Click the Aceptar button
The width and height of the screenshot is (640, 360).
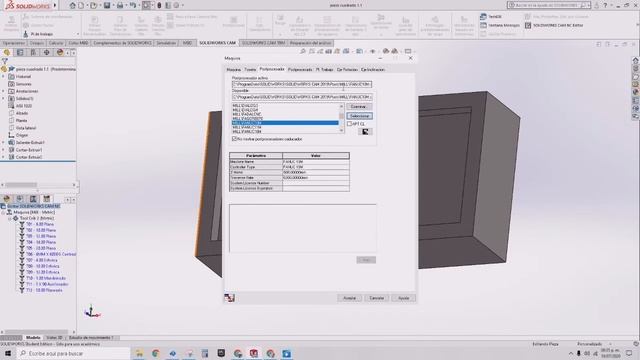(349, 298)
